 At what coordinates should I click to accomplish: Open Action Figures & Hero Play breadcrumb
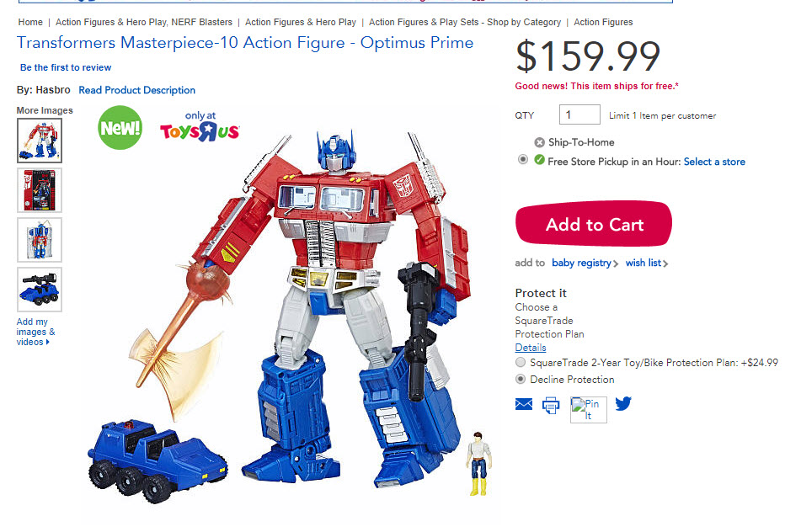(x=301, y=22)
